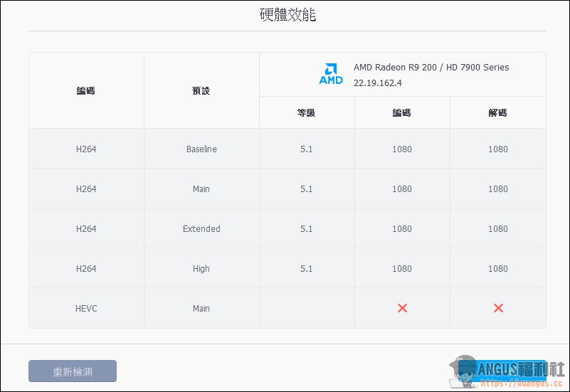The height and width of the screenshot is (392, 570).
Task: Click the 'Extended' preset cell
Action: (x=201, y=228)
